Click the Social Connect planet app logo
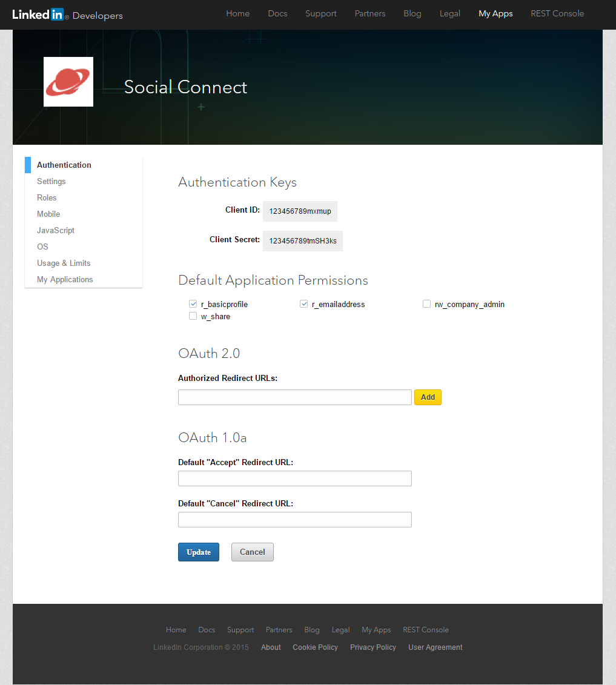The image size is (616, 685). tap(68, 82)
